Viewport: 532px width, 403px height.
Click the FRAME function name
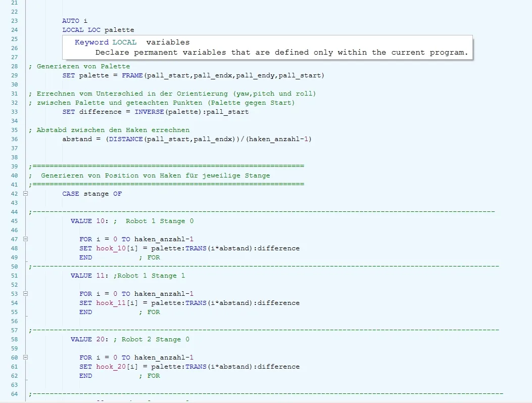(x=132, y=75)
